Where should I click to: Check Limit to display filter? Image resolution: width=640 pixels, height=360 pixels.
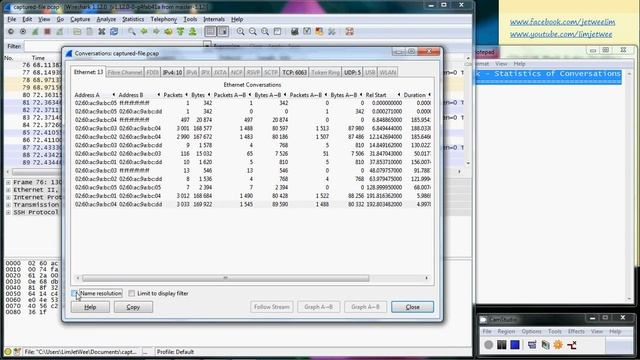tap(131, 293)
